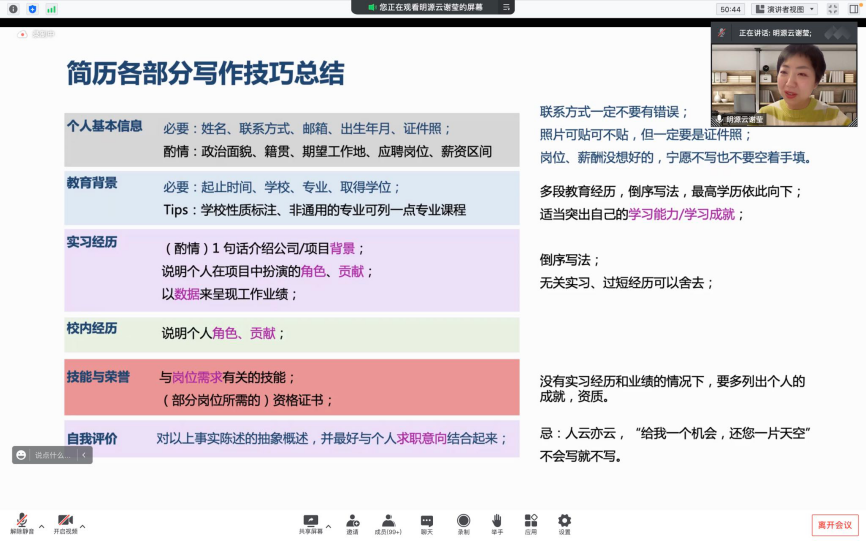
Task: Raise hand using 举手 icon
Action: coord(496,523)
